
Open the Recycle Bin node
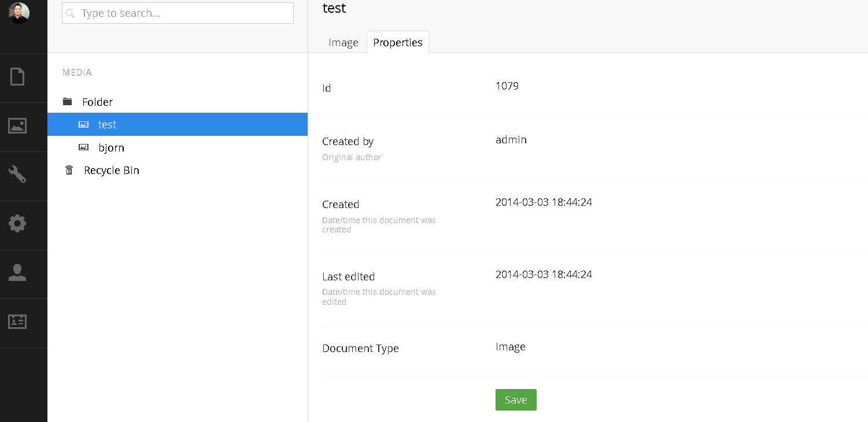pyautogui.click(x=112, y=171)
